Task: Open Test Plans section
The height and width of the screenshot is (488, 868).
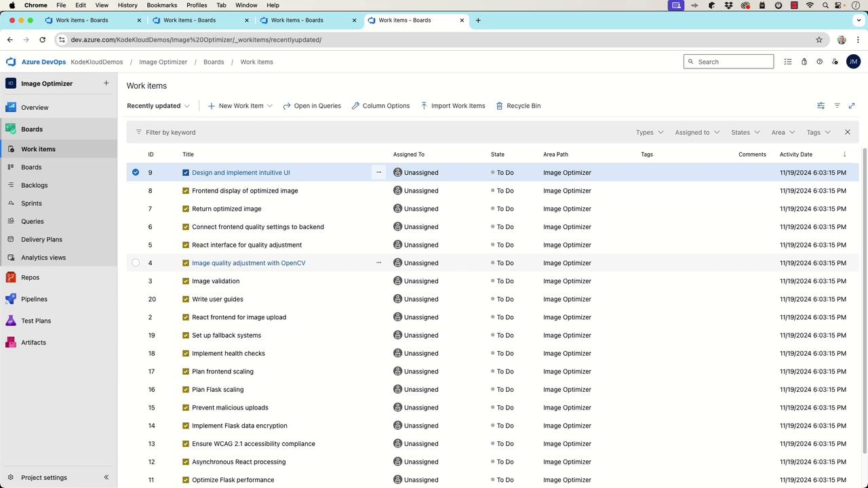Action: (35, 321)
